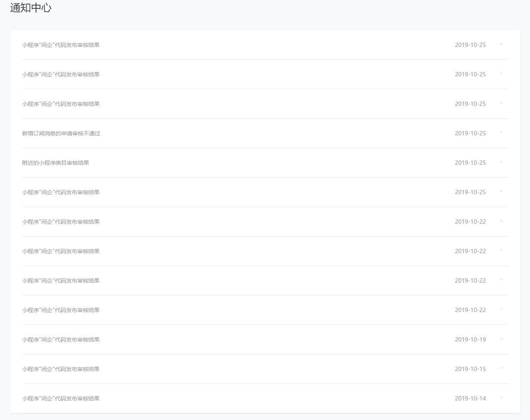Click the date 2019-10-14

pyautogui.click(x=470, y=399)
